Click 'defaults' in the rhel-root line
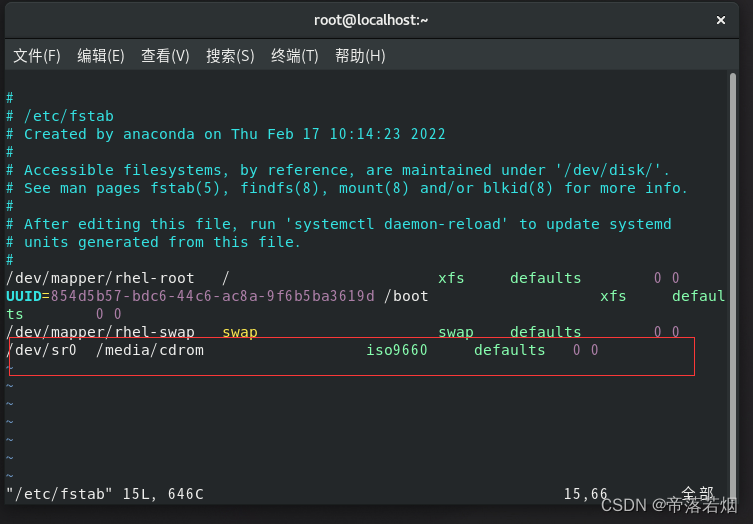Viewport: 753px width, 524px height. point(546,278)
